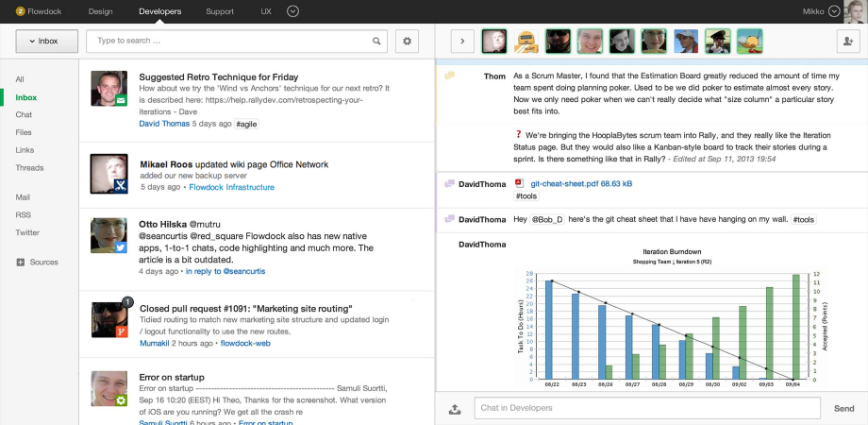868x425 pixels.
Task: Click the wiki badge on Mikael's avatar
Action: pyautogui.click(x=121, y=187)
